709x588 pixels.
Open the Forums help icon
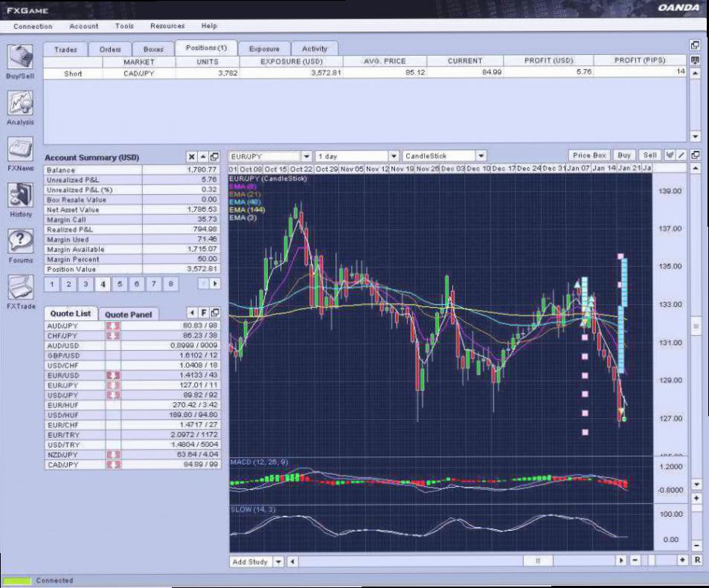[x=20, y=242]
